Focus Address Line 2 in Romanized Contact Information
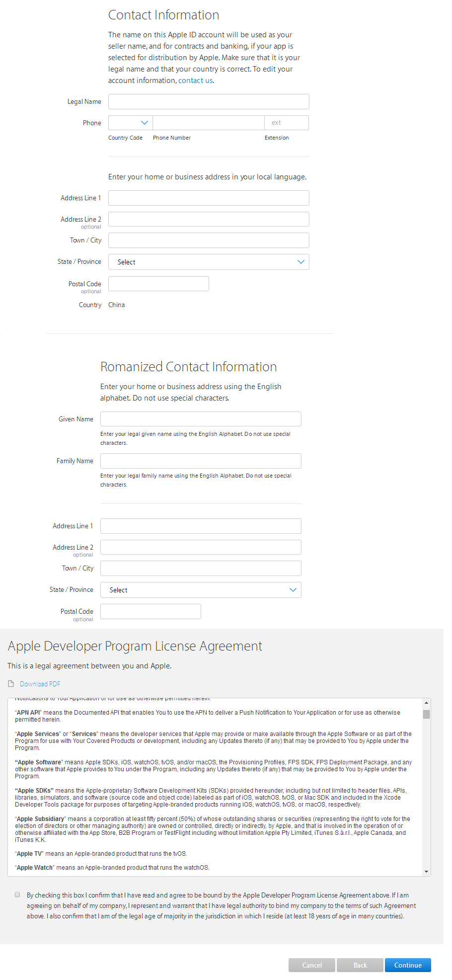452x980 pixels. tap(201, 547)
